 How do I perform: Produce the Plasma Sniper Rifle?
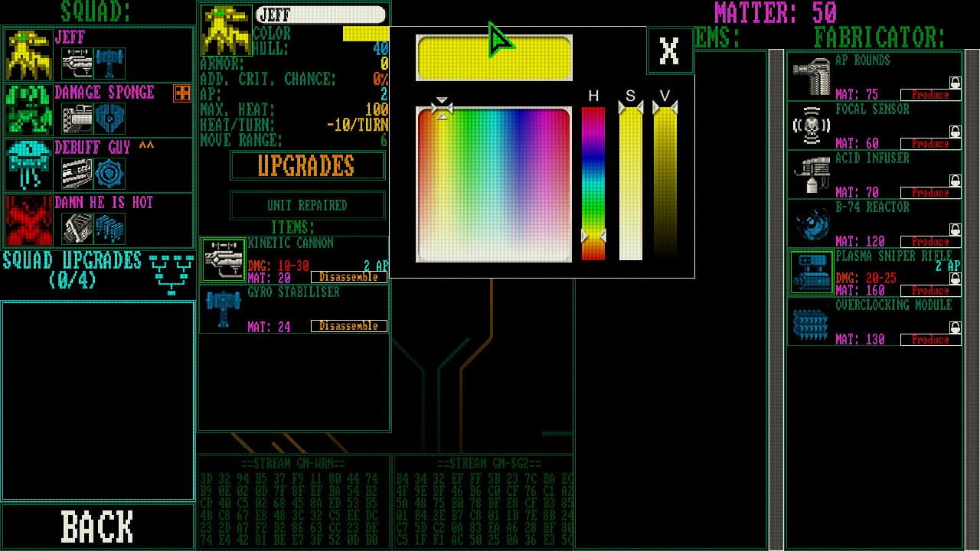point(931,291)
